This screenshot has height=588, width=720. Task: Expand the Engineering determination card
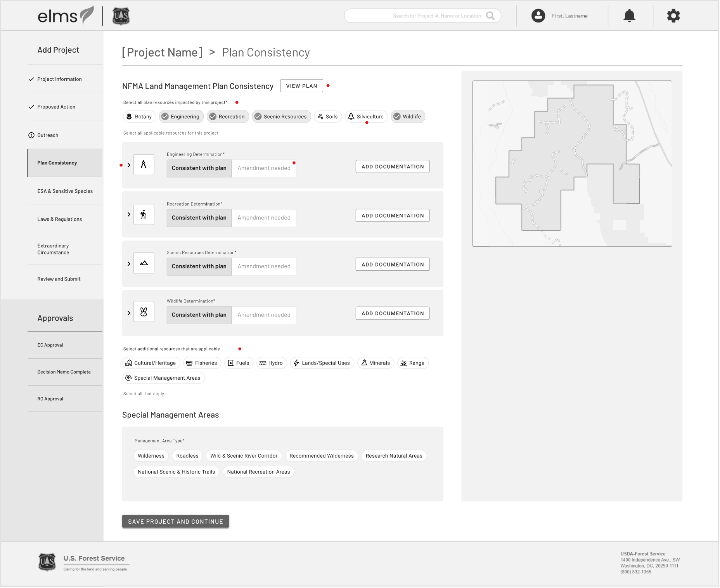coord(129,165)
